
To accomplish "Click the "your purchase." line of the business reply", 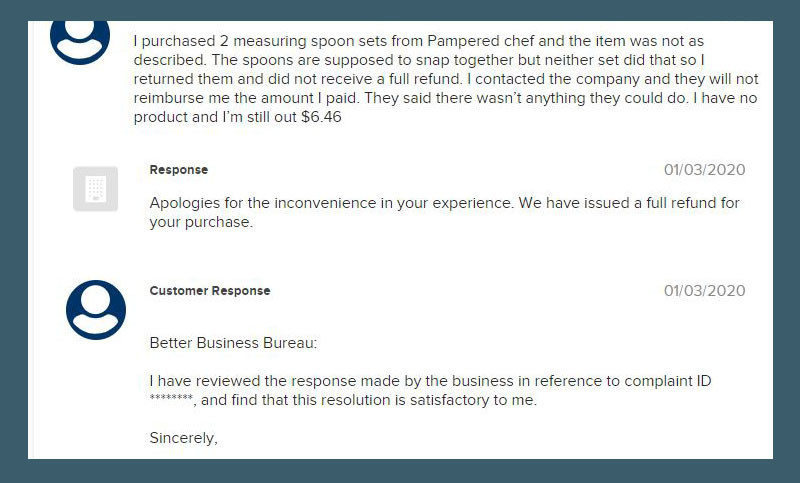I will click(201, 222).
